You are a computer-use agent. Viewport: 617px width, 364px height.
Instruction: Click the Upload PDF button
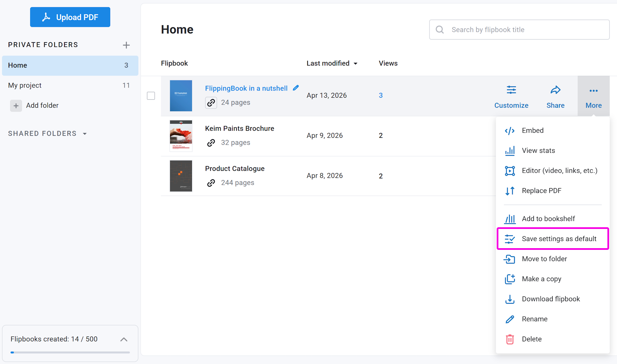point(70,17)
